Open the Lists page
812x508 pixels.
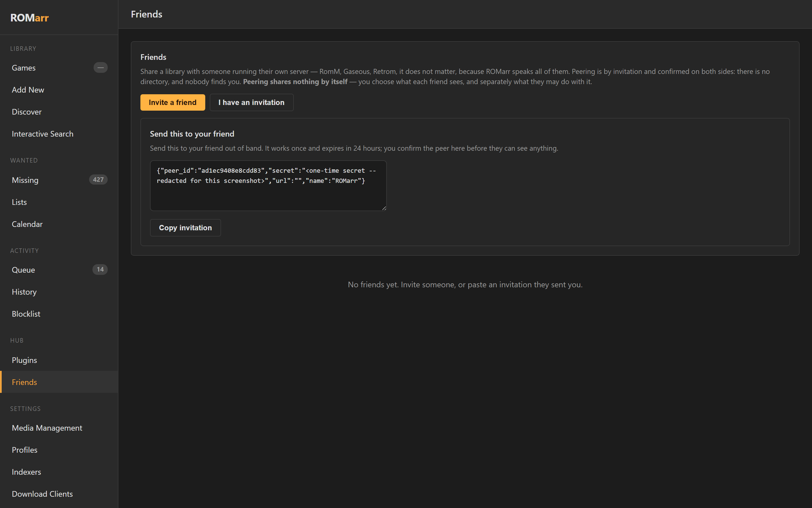click(59, 202)
